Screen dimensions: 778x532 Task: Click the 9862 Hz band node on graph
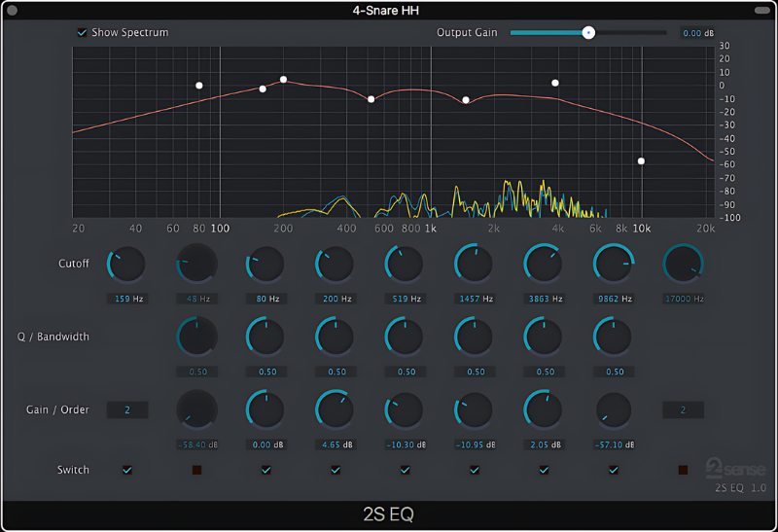[641, 161]
